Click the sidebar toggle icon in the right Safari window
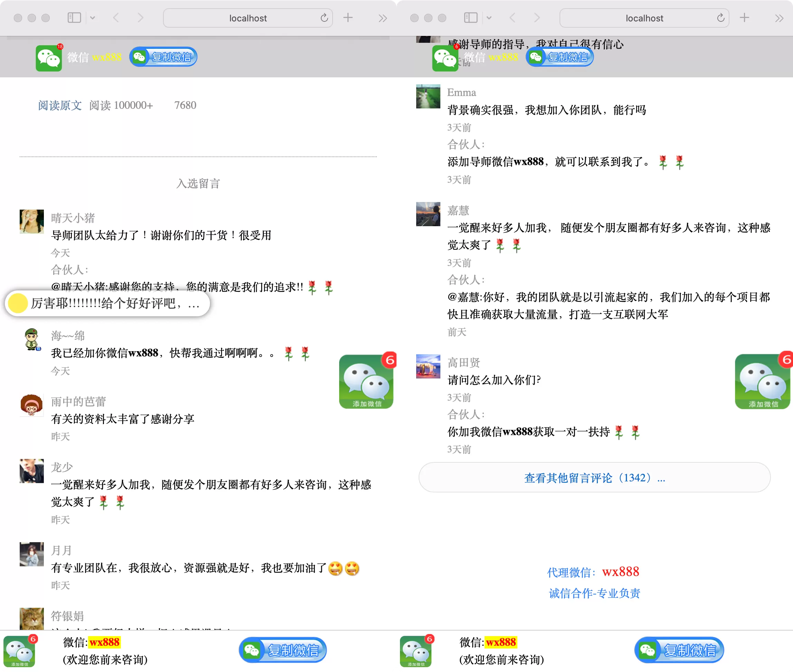This screenshot has width=793, height=672. tap(471, 18)
